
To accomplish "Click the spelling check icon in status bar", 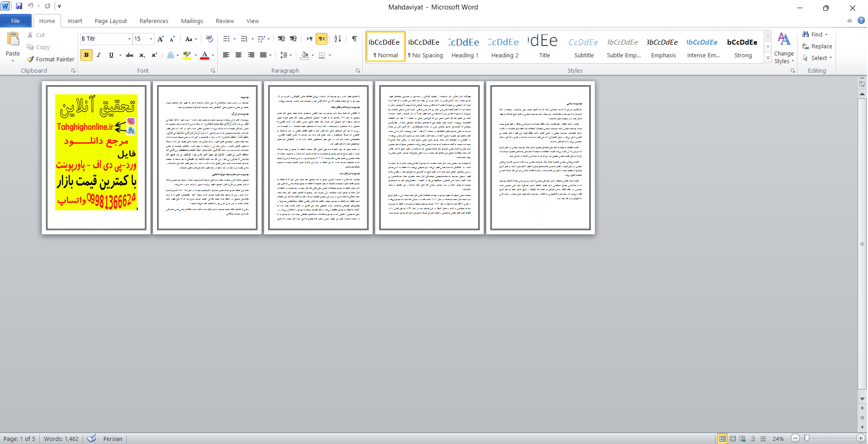I will 91,439.
